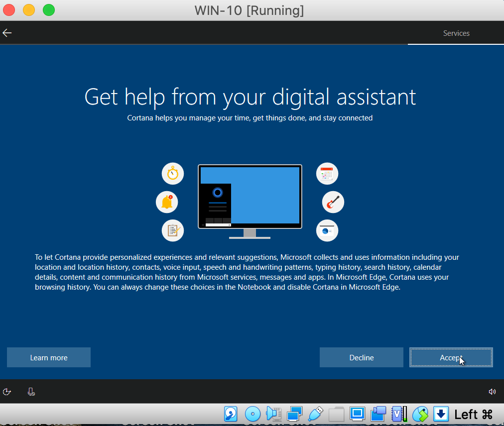Image resolution: width=504 pixels, height=426 pixels.
Task: Open VirtualBox USB devices indicator
Action: click(316, 414)
